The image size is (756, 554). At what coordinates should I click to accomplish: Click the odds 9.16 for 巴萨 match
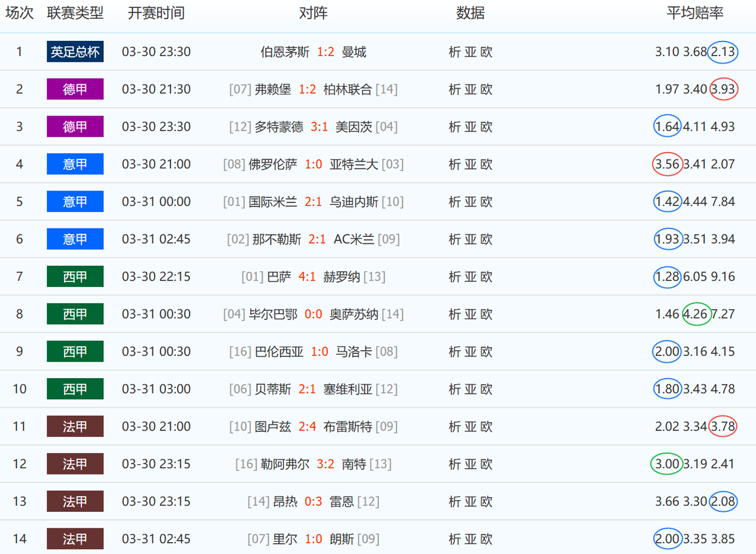(723, 277)
